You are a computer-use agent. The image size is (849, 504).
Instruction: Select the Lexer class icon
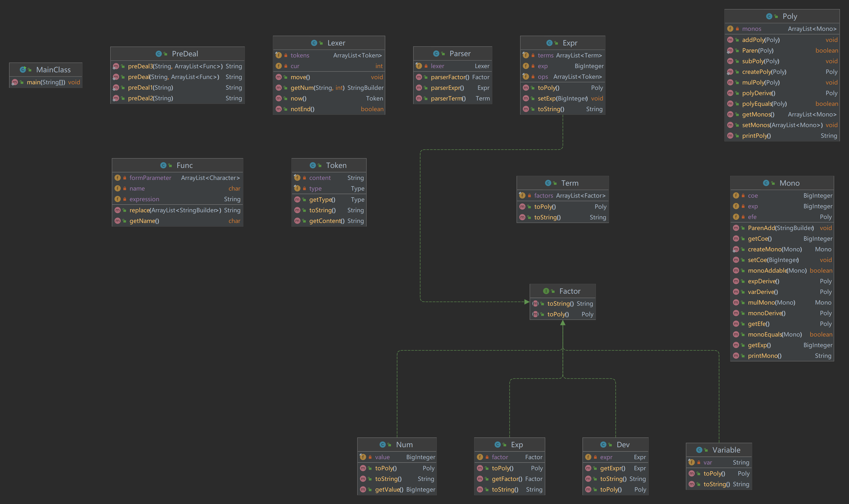[x=314, y=43]
